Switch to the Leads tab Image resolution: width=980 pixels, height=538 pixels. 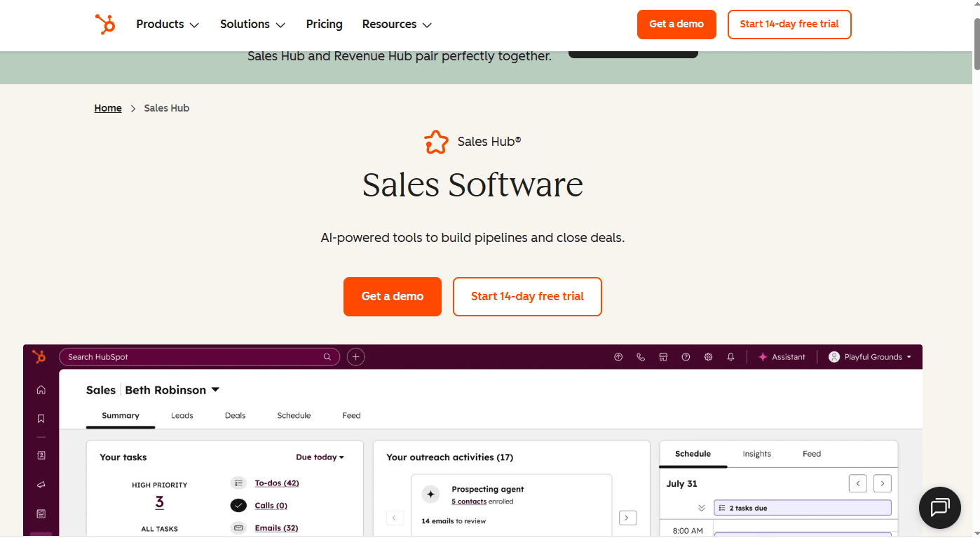182,415
